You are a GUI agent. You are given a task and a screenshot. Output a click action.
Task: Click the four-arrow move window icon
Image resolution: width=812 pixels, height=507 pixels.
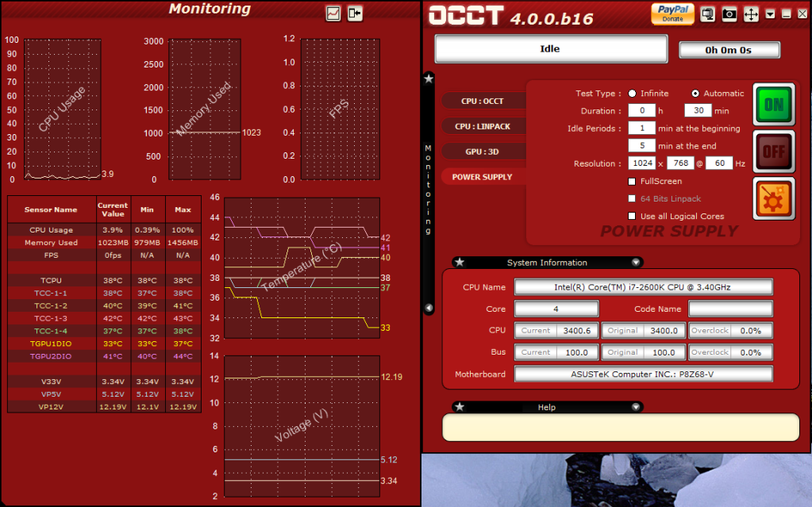(x=751, y=14)
